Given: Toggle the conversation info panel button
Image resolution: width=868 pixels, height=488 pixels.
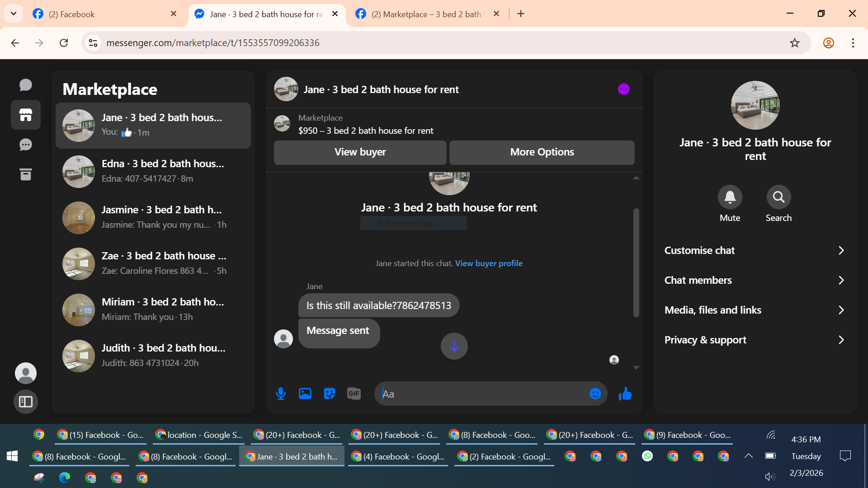Looking at the screenshot, I should coord(624,89).
